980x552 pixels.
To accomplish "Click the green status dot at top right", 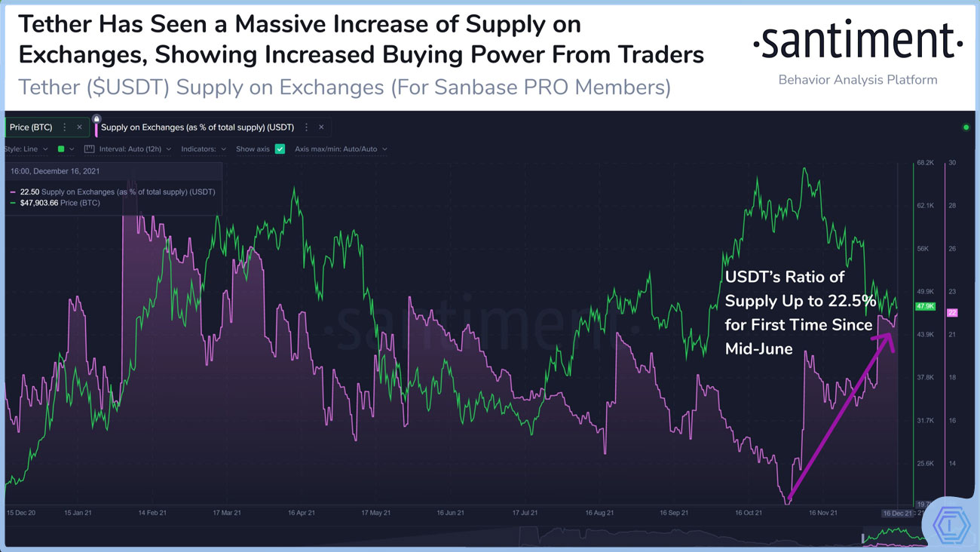I will pyautogui.click(x=966, y=128).
